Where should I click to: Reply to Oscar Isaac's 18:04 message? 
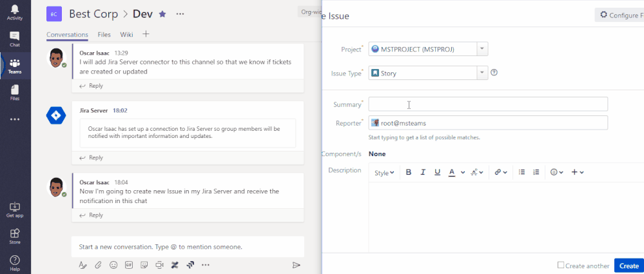coord(91,215)
